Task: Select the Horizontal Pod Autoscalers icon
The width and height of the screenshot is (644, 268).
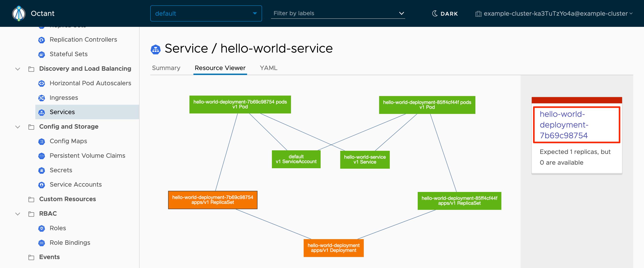Action: click(42, 83)
